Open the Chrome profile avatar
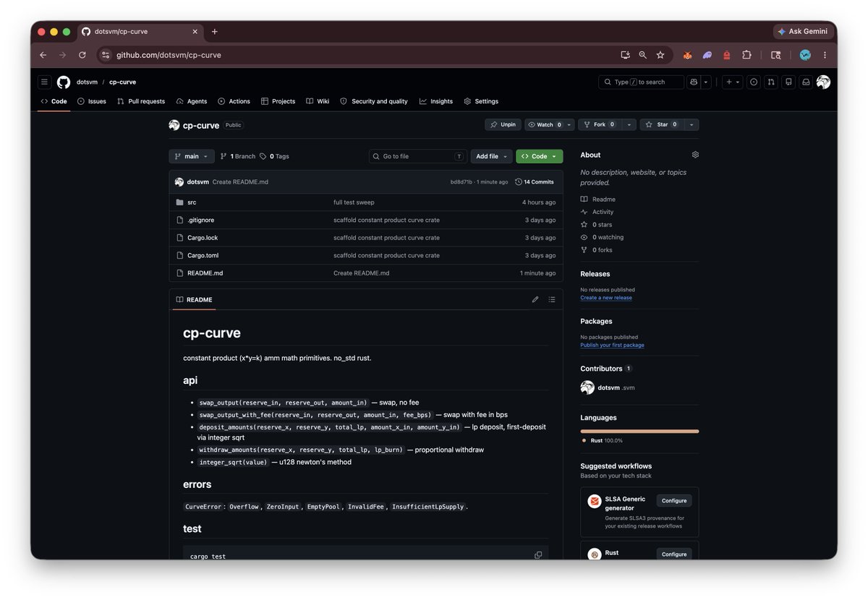The height and width of the screenshot is (600, 868). click(805, 55)
